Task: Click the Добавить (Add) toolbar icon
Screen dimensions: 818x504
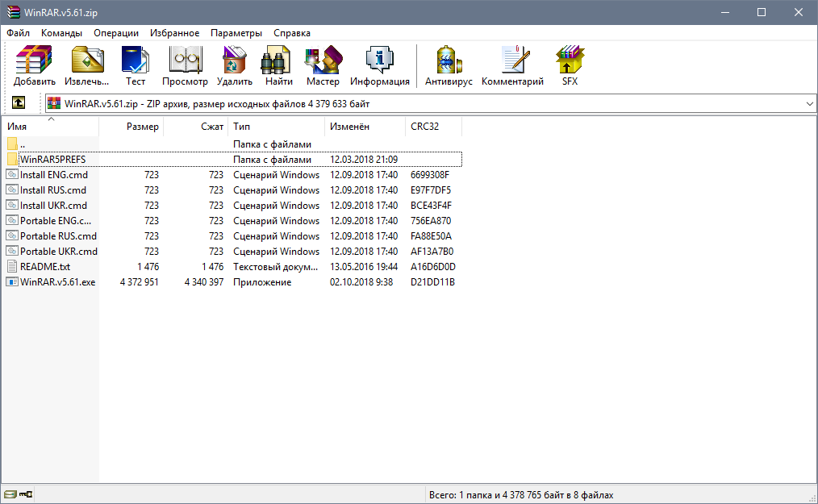Action: coord(34,66)
